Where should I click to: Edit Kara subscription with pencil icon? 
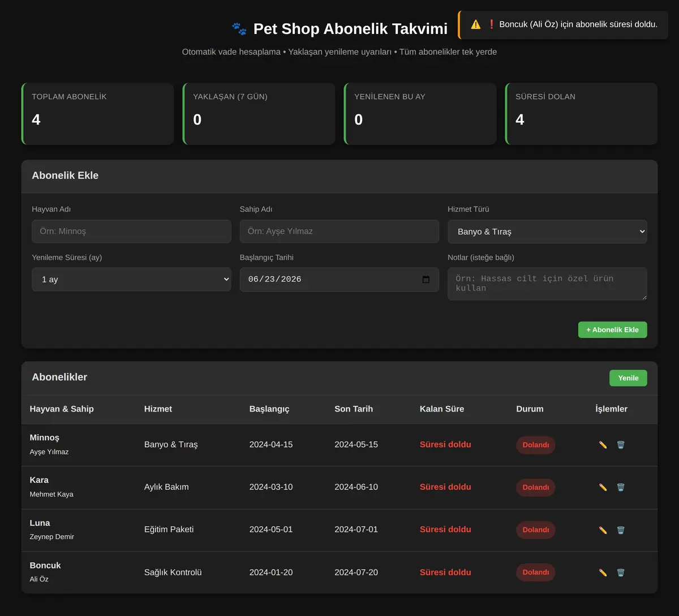point(603,487)
